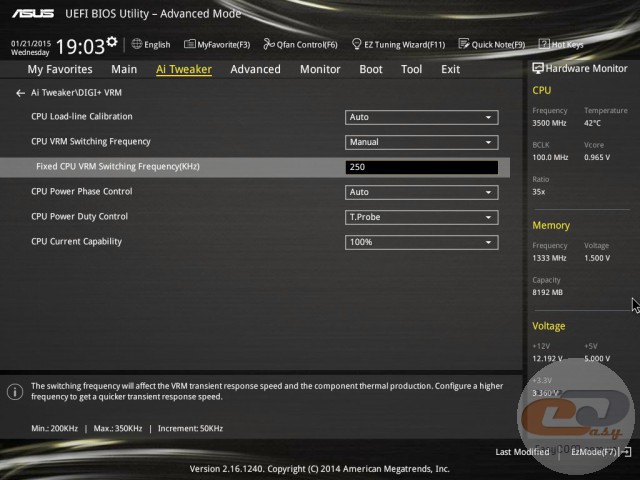Click +12V reading 12.192 V

[x=547, y=358]
